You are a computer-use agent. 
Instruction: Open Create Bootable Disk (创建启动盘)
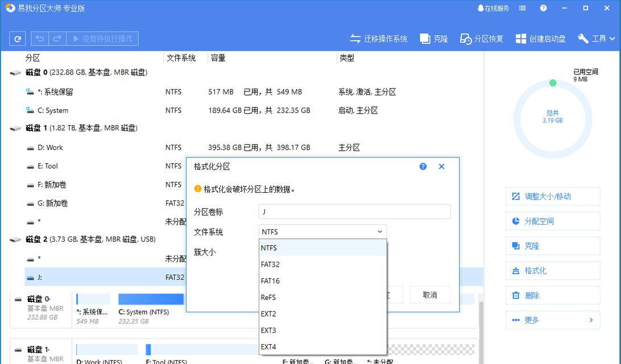540,39
